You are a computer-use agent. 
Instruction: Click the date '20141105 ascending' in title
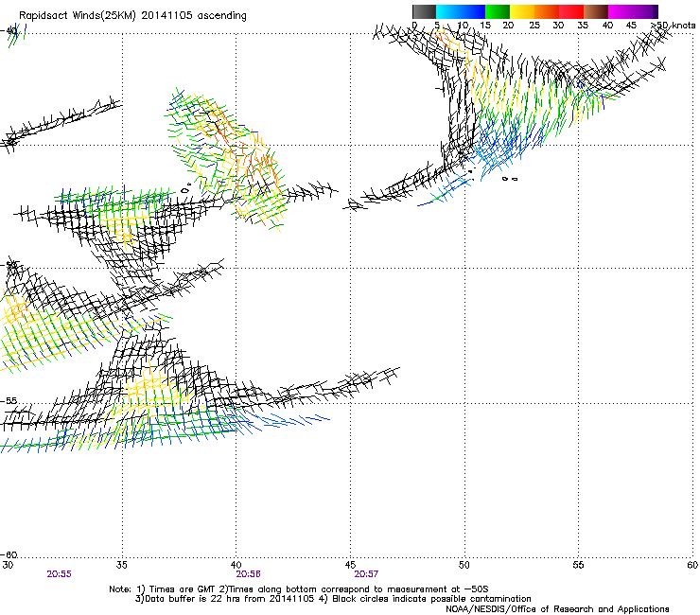pos(194,16)
